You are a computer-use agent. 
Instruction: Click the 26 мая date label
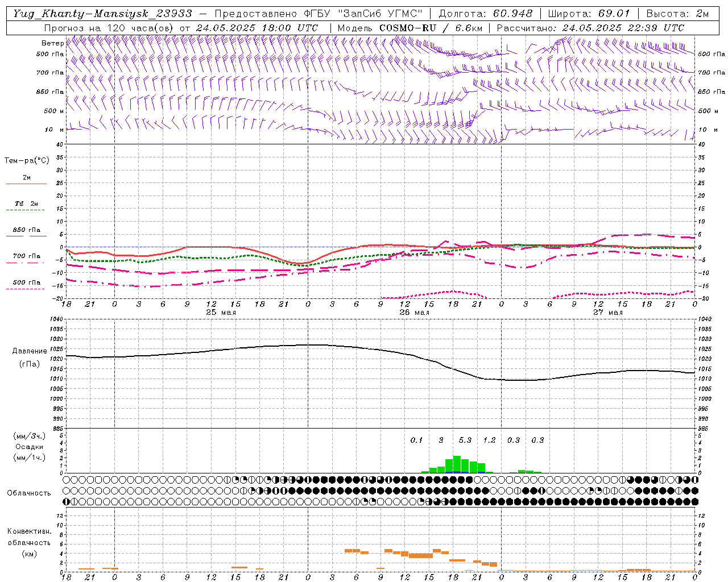click(414, 313)
